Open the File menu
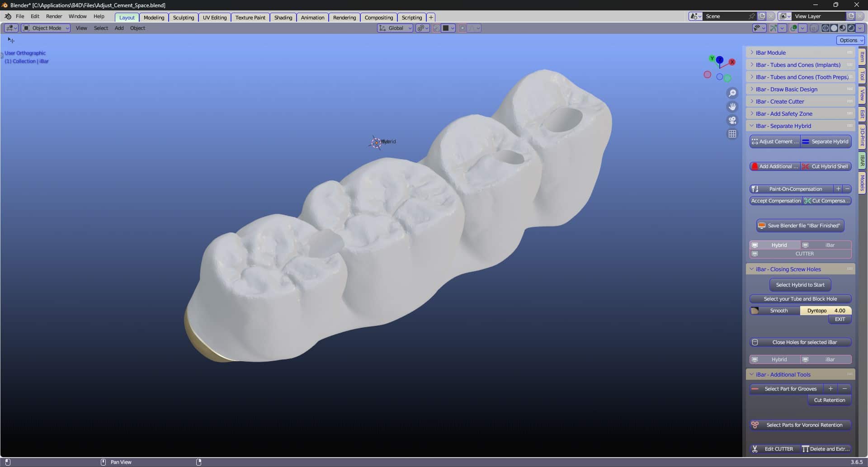The image size is (868, 467). pyautogui.click(x=20, y=16)
